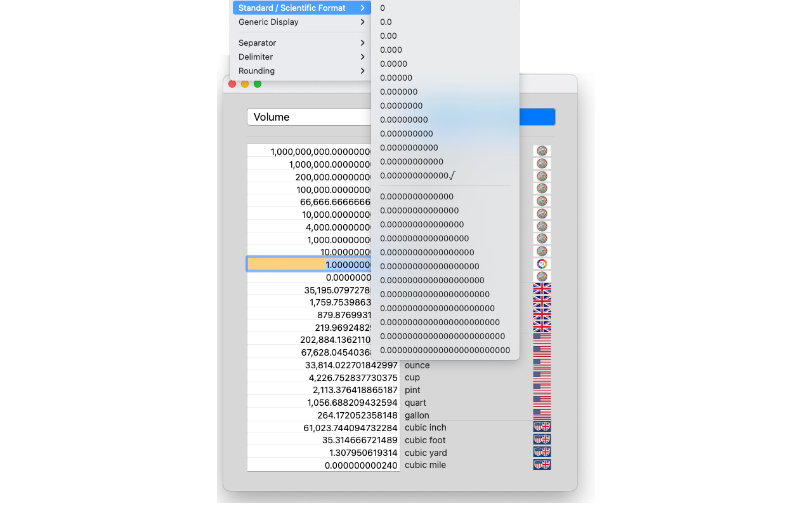The height and width of the screenshot is (508, 812).
Task: Click the 'cup' unit label
Action: click(412, 377)
